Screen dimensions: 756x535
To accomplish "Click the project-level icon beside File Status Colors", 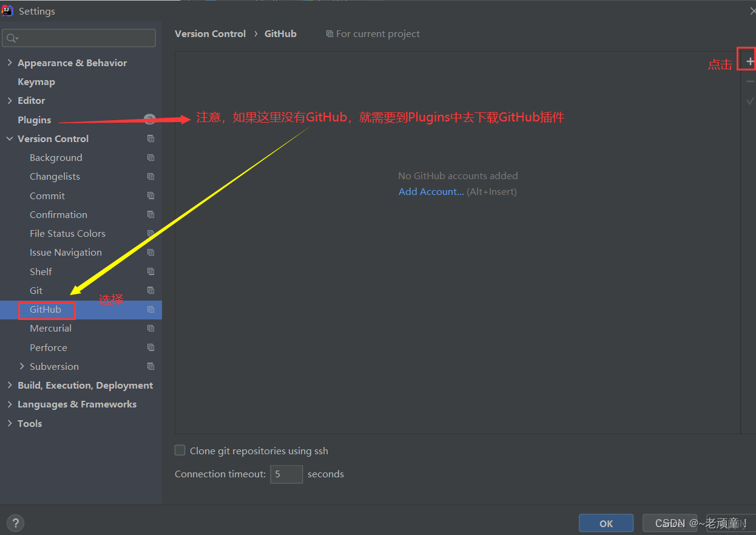I will (150, 233).
